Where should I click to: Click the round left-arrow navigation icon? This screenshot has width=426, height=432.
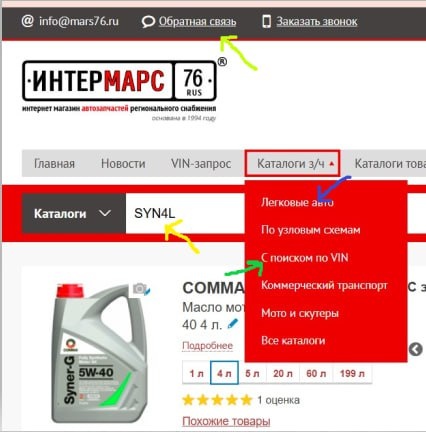pos(415,349)
